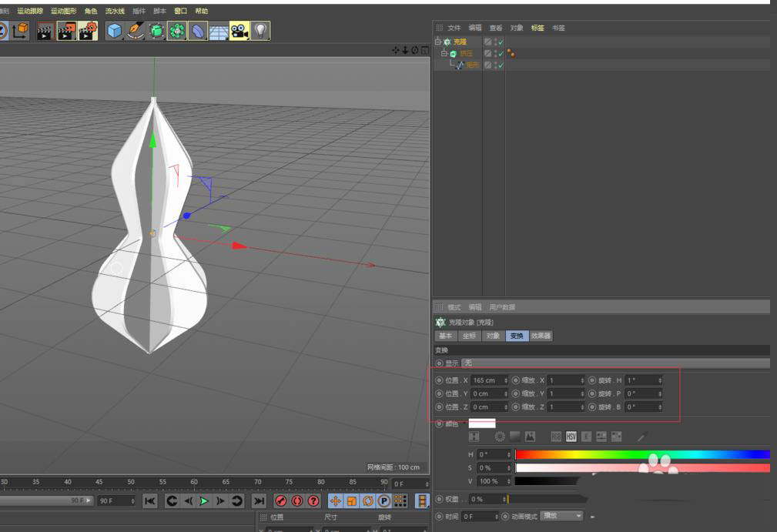
Task: Select the Pen spline tool icon
Action: click(136, 32)
